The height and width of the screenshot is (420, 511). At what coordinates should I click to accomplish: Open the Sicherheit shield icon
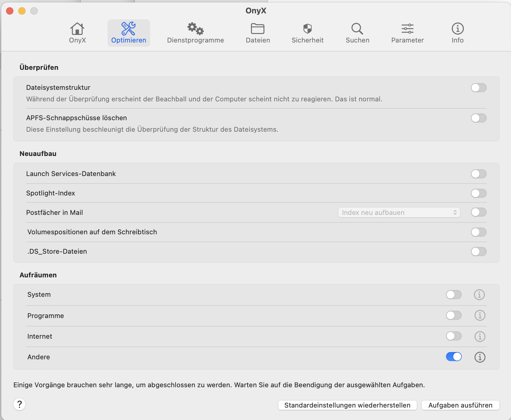pyautogui.click(x=307, y=29)
